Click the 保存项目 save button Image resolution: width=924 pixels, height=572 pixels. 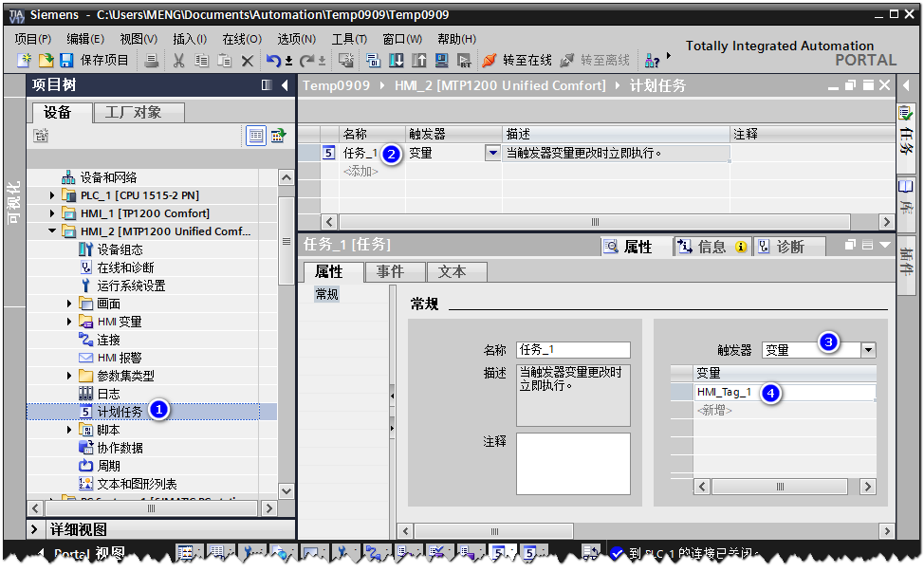tap(94, 60)
